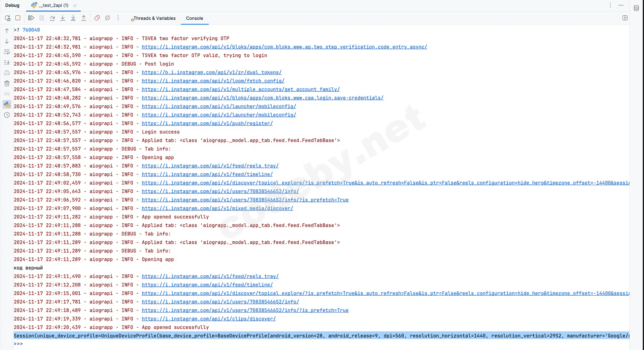Click 'TSVEA two factor OTP valid, trying to login'
Screen dimensions: 644x350
204,56
